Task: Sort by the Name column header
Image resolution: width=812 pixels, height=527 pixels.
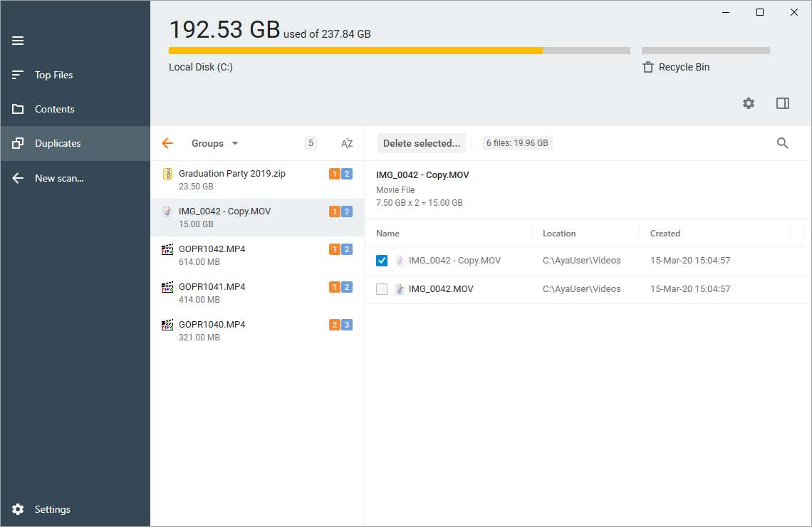Action: 388,234
